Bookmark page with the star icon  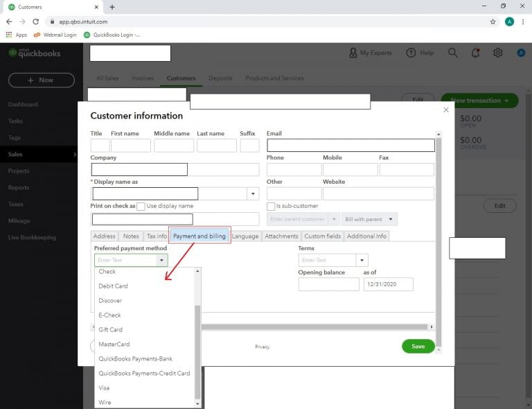493,21
